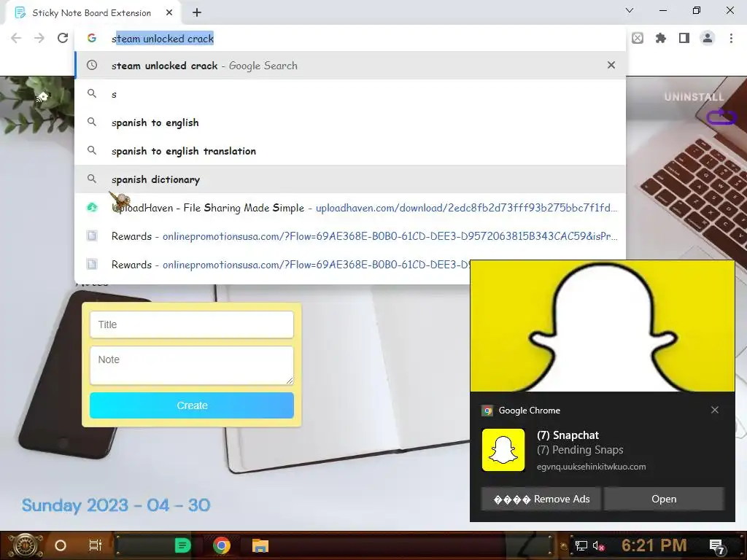Image resolution: width=747 pixels, height=560 pixels.
Task: Remove the 'steam unlocked crack' suggestion
Action: pos(611,65)
